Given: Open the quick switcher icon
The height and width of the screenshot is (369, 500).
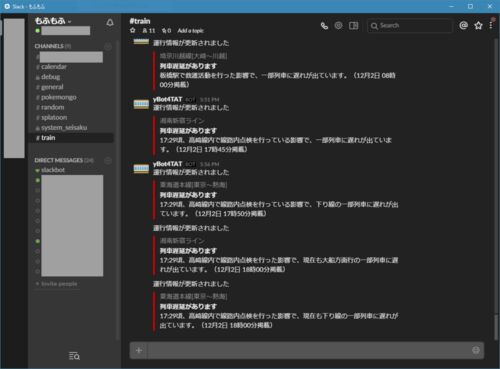Looking at the screenshot, I should 74,356.
